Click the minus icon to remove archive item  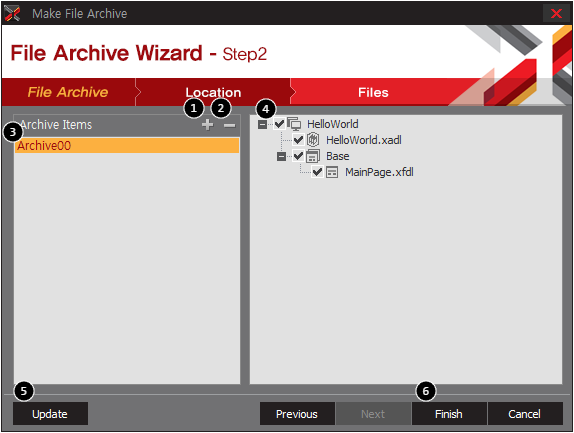(x=230, y=125)
